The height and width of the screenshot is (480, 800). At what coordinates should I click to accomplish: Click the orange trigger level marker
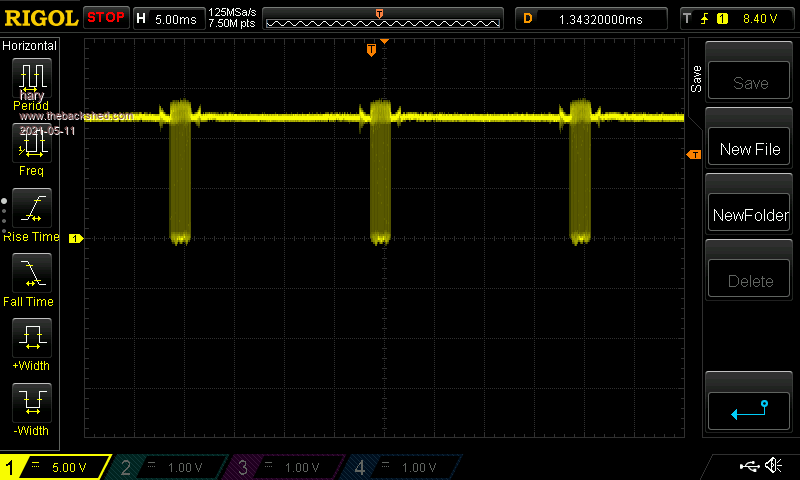[x=693, y=154]
